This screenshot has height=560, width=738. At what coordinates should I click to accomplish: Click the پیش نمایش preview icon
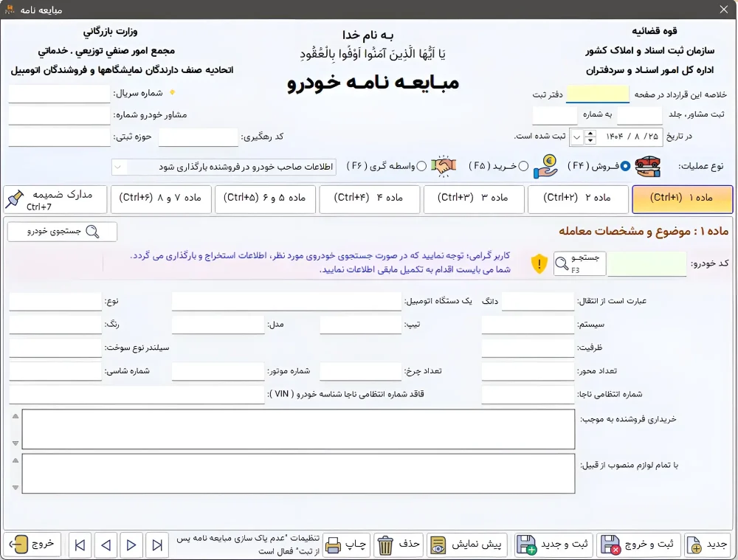tap(438, 545)
